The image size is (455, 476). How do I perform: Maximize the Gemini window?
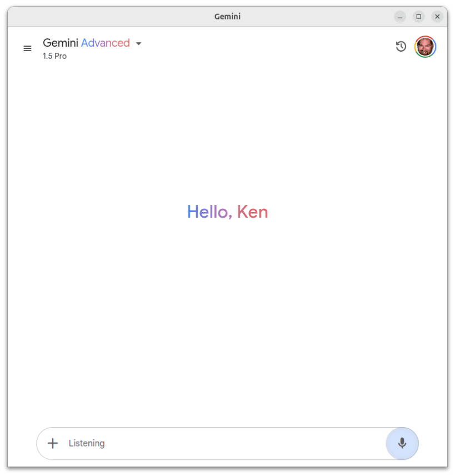[418, 17]
